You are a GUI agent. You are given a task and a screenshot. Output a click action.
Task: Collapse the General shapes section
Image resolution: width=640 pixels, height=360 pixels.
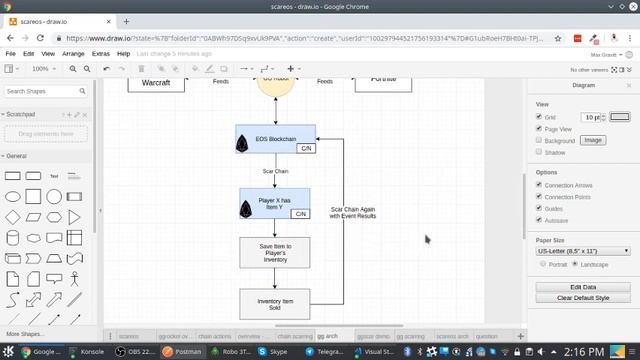14,156
